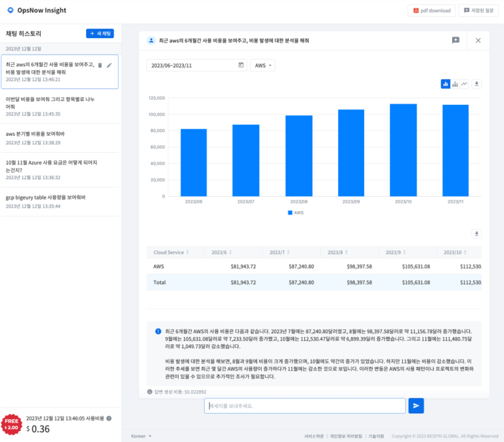Open calendar picker in the date range field
504x442 pixels.
tap(241, 66)
